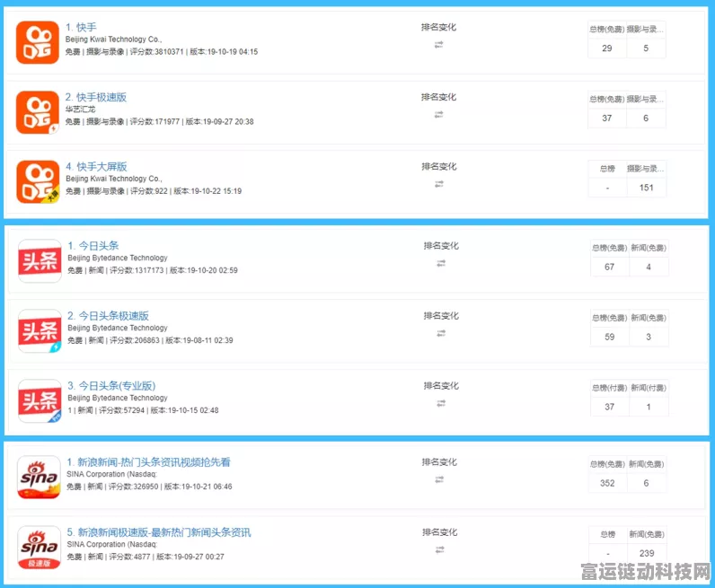Open the '2. 今日头条极速版' title link
Image resolution: width=715 pixels, height=588 pixels.
tap(108, 316)
